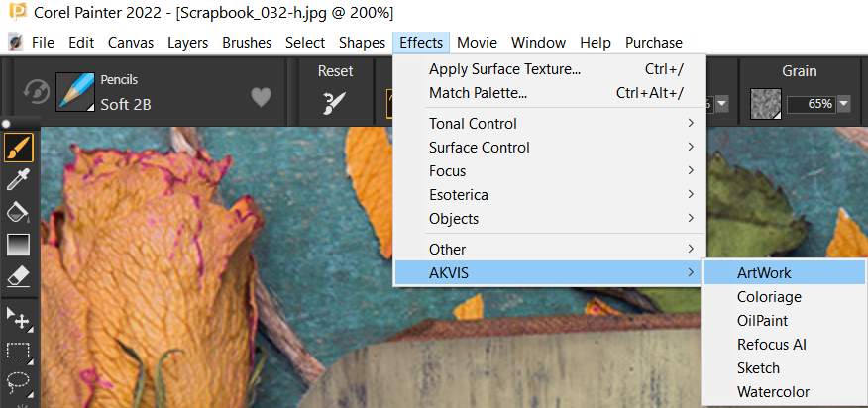Launch the AKVIS OilPaint plugin
Image resolution: width=868 pixels, height=408 pixels.
click(x=785, y=321)
